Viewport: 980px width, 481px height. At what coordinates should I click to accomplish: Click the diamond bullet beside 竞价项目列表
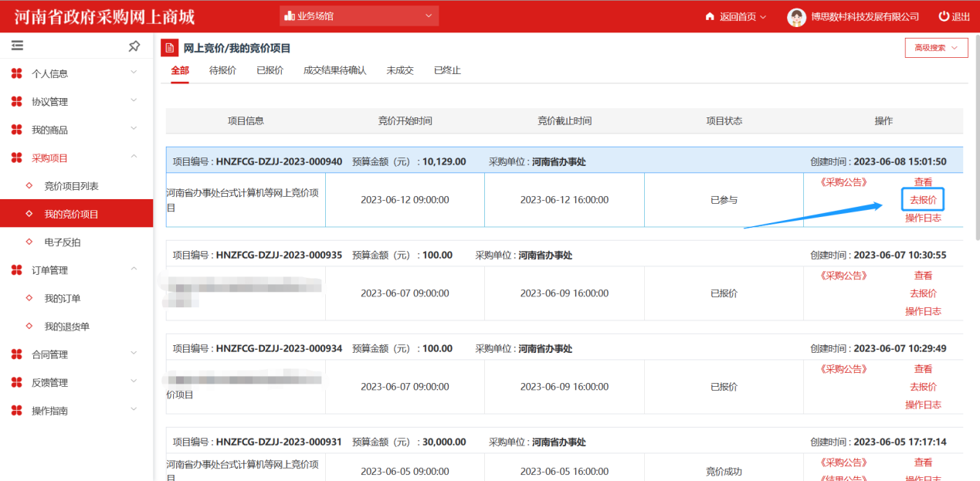point(29,186)
